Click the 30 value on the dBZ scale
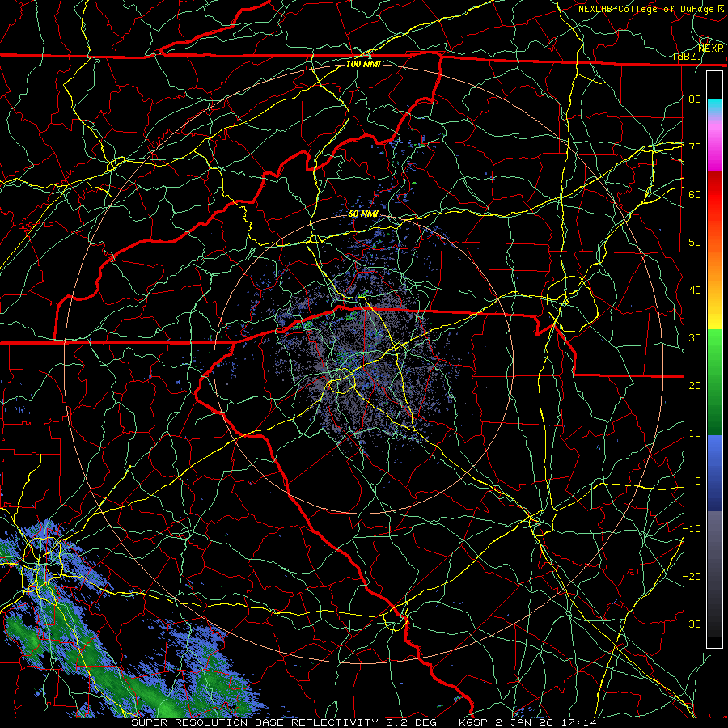Image resolution: width=728 pixels, height=728 pixels. [x=695, y=338]
